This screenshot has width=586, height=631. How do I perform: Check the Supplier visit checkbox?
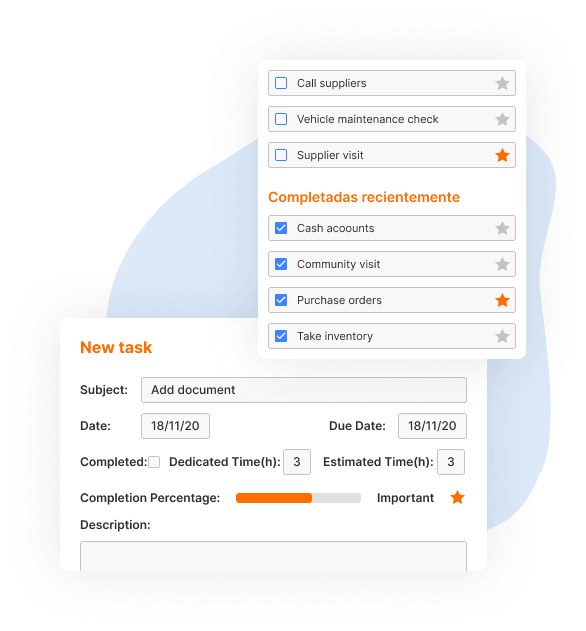(x=281, y=155)
